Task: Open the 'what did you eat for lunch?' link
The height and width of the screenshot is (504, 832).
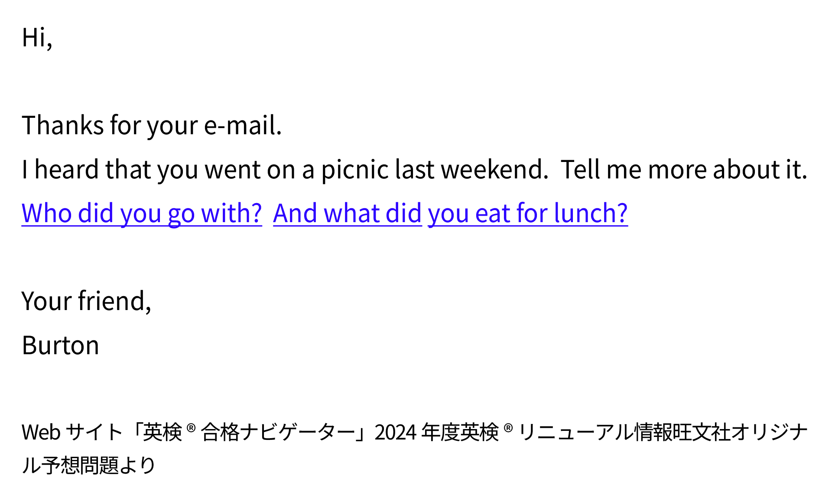Action: 451,213
